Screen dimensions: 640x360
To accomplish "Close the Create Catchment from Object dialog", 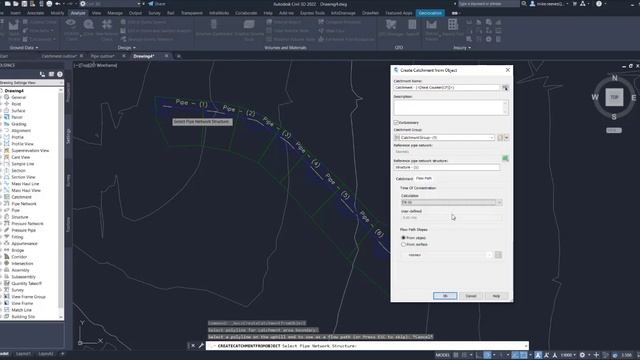I will pos(508,70).
